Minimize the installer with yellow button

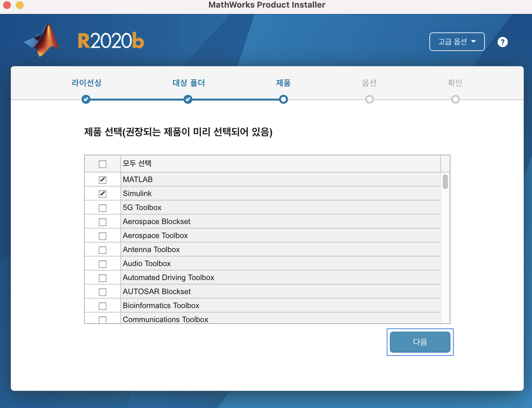click(x=20, y=5)
